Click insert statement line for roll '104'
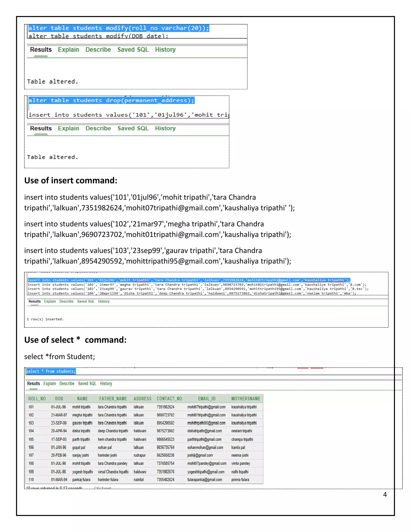 click(192, 293)
